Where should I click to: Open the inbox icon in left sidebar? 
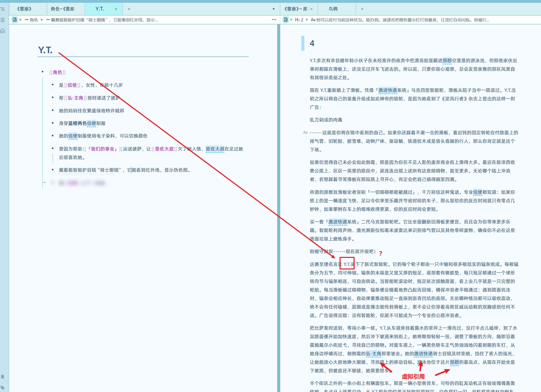pyautogui.click(x=3, y=31)
